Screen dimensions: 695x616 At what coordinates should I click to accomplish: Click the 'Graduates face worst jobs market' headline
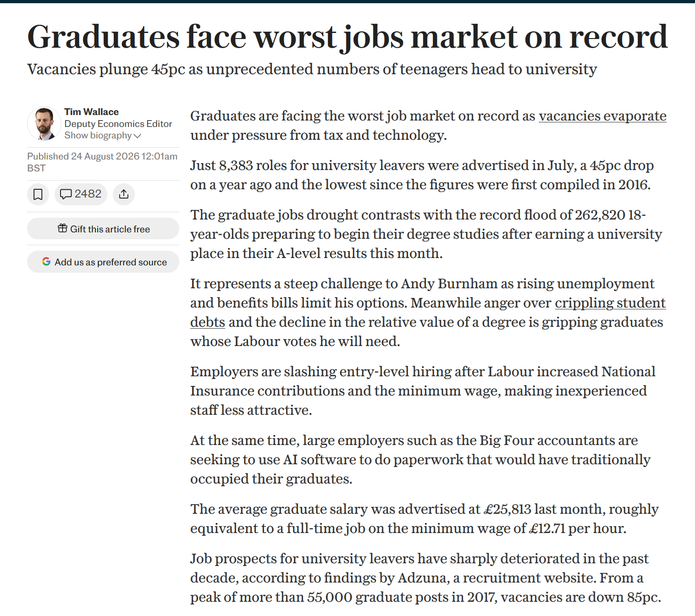pyautogui.click(x=347, y=37)
